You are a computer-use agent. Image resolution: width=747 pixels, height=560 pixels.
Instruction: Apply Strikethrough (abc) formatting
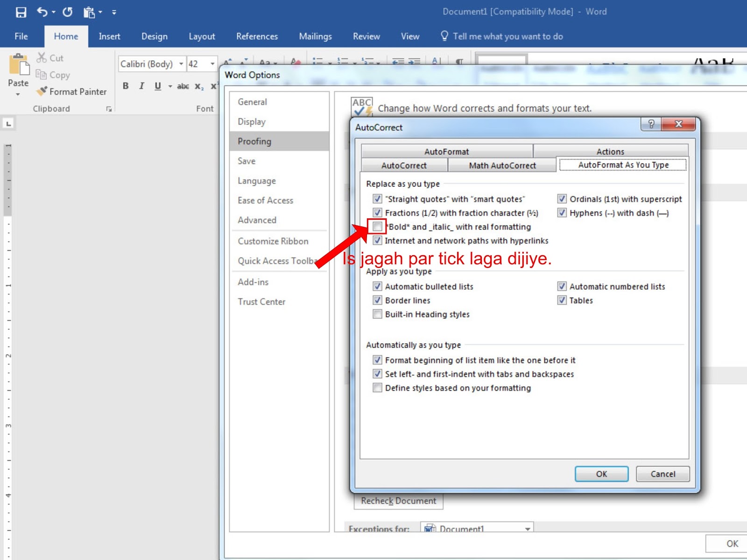183,86
